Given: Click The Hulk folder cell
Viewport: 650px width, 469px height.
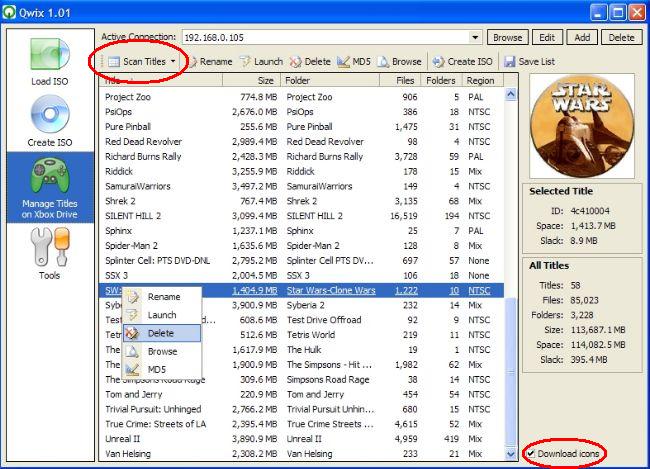Looking at the screenshot, I should coord(304,350).
